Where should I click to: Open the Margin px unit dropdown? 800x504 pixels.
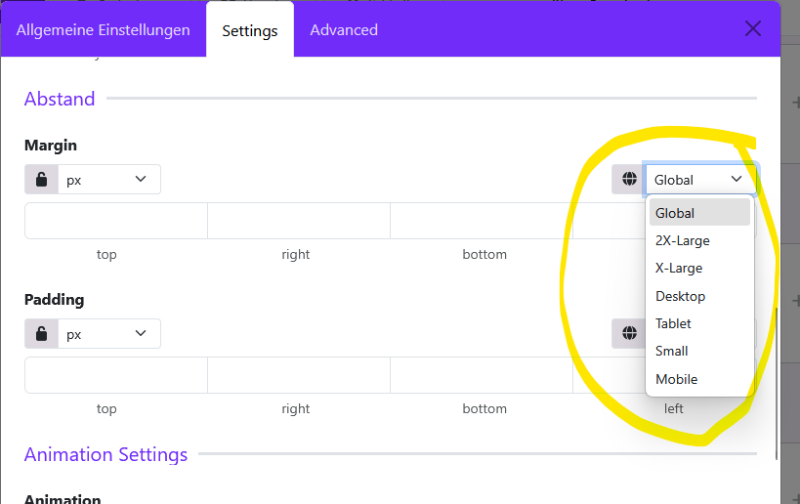[109, 180]
